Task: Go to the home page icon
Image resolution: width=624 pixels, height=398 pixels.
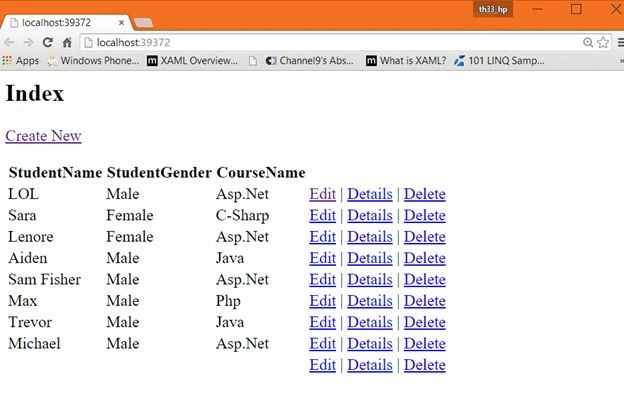Action: (x=67, y=42)
